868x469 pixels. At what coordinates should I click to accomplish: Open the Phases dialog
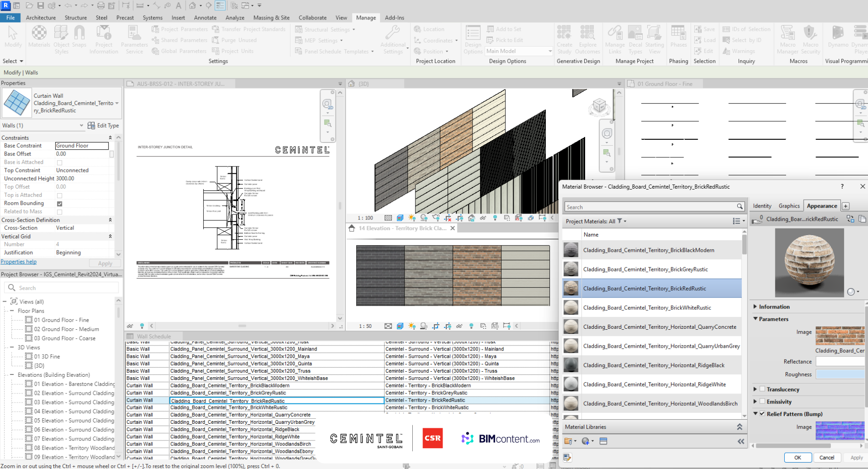[x=678, y=38]
